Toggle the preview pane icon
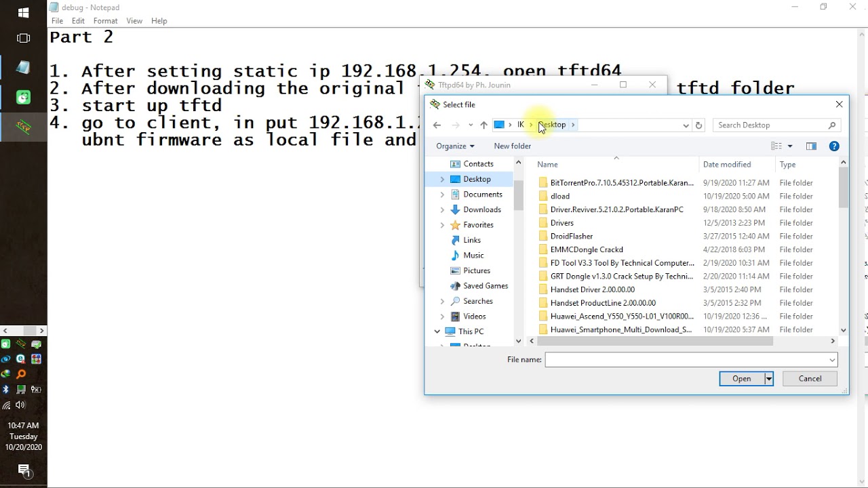Image resolution: width=868 pixels, height=488 pixels. [811, 146]
